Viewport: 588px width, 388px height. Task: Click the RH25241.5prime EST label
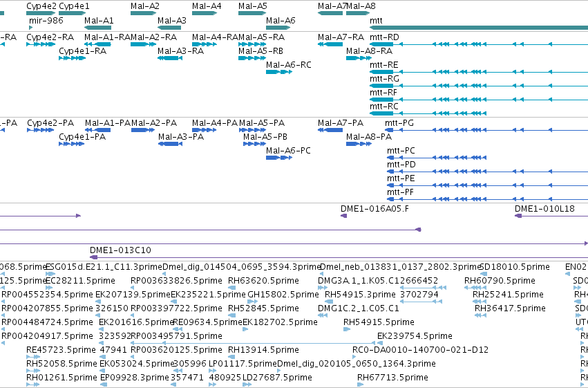tap(508, 295)
